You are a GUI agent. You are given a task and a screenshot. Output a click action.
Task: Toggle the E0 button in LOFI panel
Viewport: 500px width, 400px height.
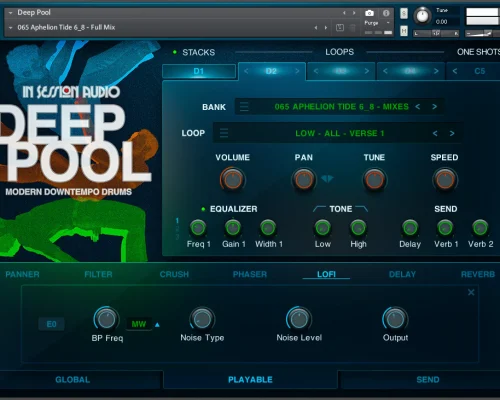tap(51, 324)
